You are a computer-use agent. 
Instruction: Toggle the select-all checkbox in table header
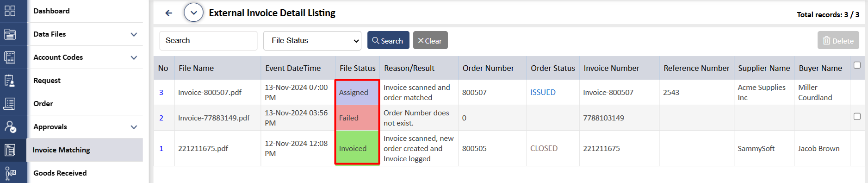[x=857, y=65]
